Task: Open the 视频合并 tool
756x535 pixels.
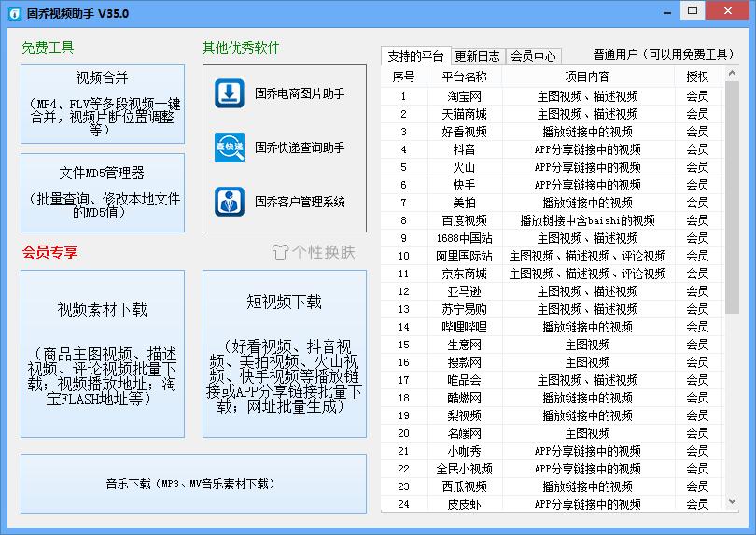Action: pos(103,105)
